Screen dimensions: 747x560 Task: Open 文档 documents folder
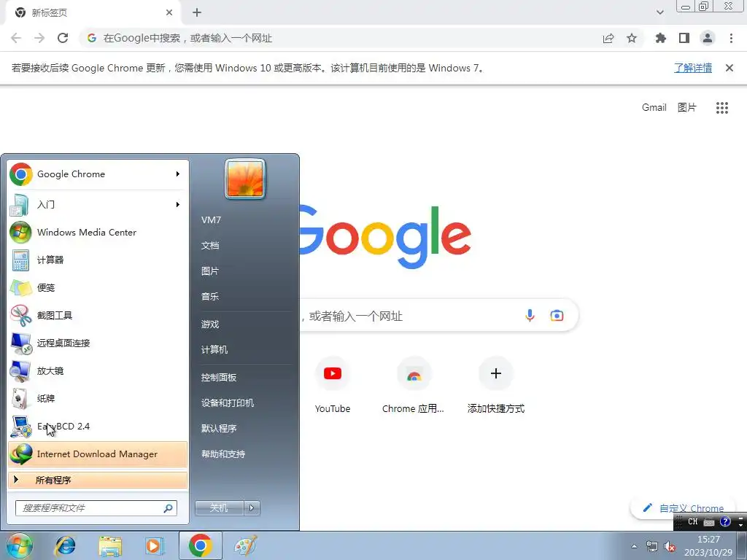[210, 246]
